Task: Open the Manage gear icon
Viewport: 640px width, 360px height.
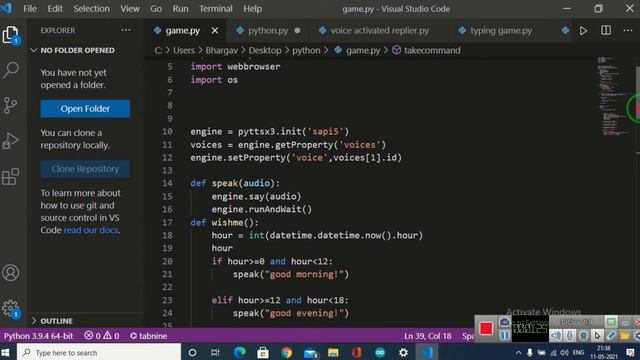Action: tap(11, 309)
